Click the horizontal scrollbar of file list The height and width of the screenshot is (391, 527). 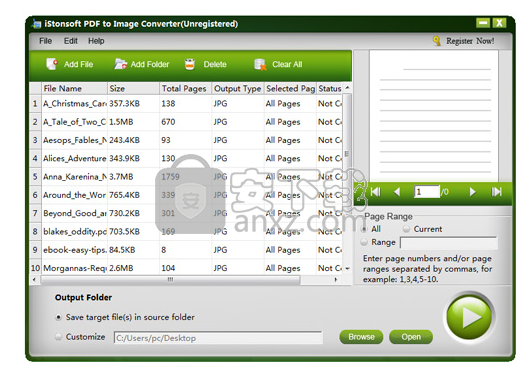tap(170, 279)
